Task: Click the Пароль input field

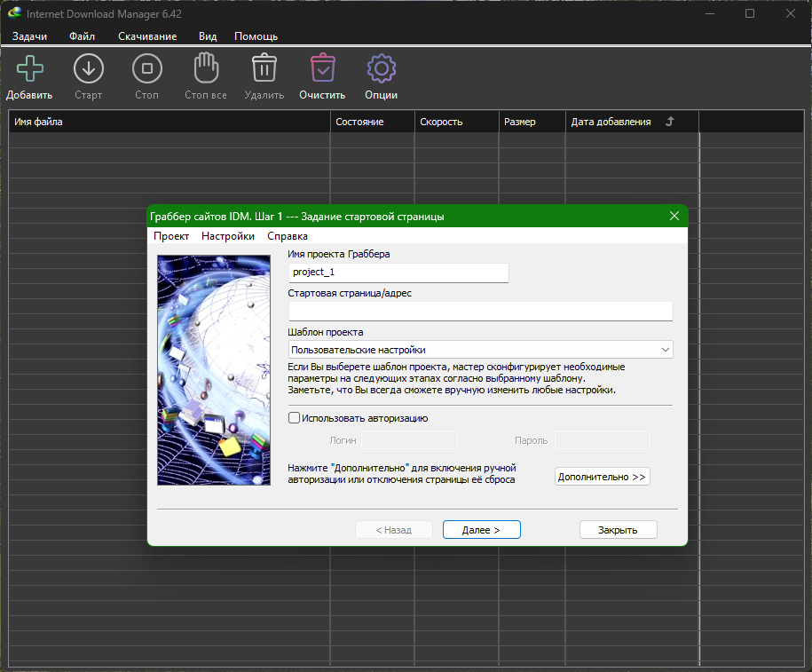Action: (x=603, y=440)
